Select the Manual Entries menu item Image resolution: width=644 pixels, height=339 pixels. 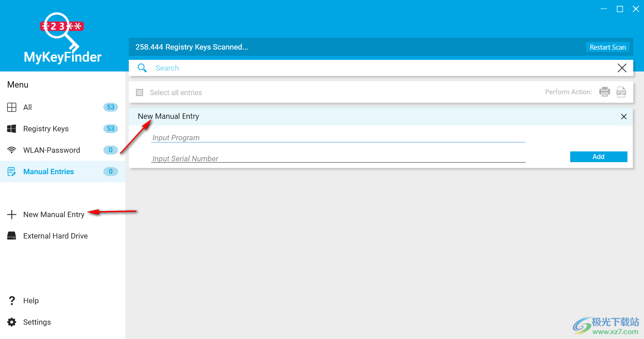[63, 172]
